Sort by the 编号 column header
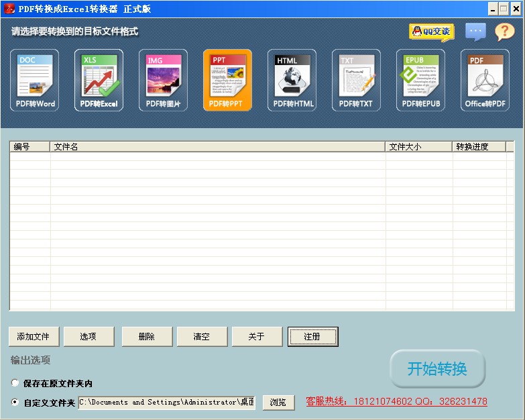This screenshot has width=525, height=420. tap(30, 147)
